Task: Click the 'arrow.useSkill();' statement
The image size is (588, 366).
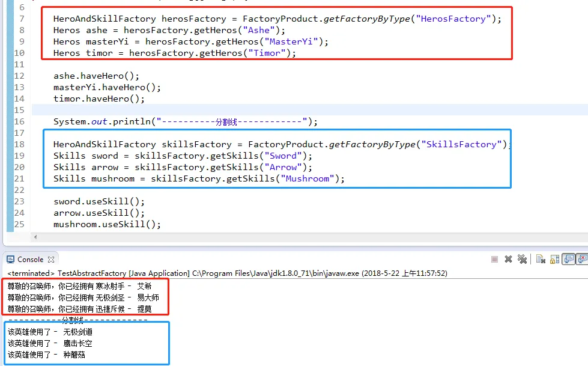Action: coord(99,213)
